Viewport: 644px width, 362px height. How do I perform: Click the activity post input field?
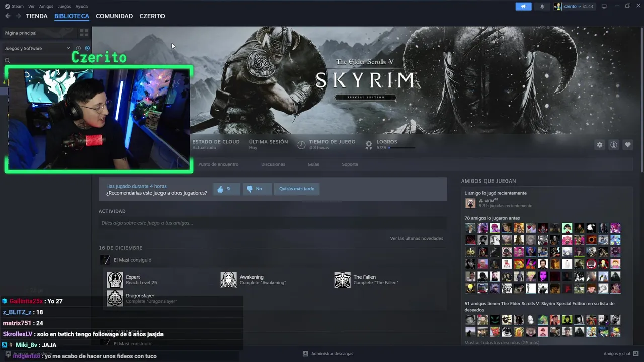tap(273, 223)
